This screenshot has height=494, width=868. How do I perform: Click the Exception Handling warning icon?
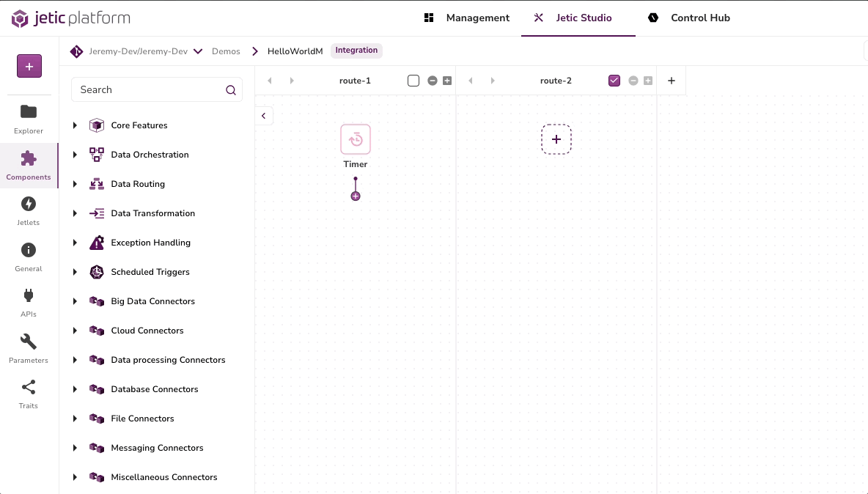[97, 243]
